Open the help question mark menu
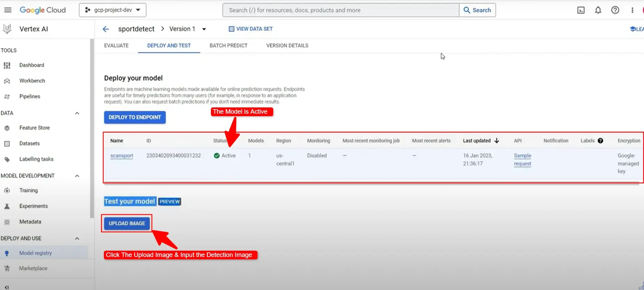The image size is (644, 290). 615,10
